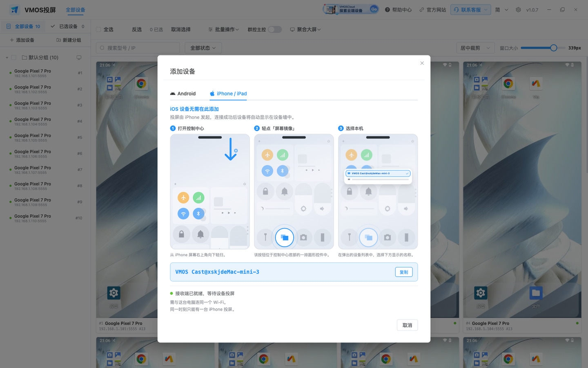Select sidebar device row 192.168.1.103:5555
Image resolution: width=588 pixels, height=368 pixels.
point(45,105)
